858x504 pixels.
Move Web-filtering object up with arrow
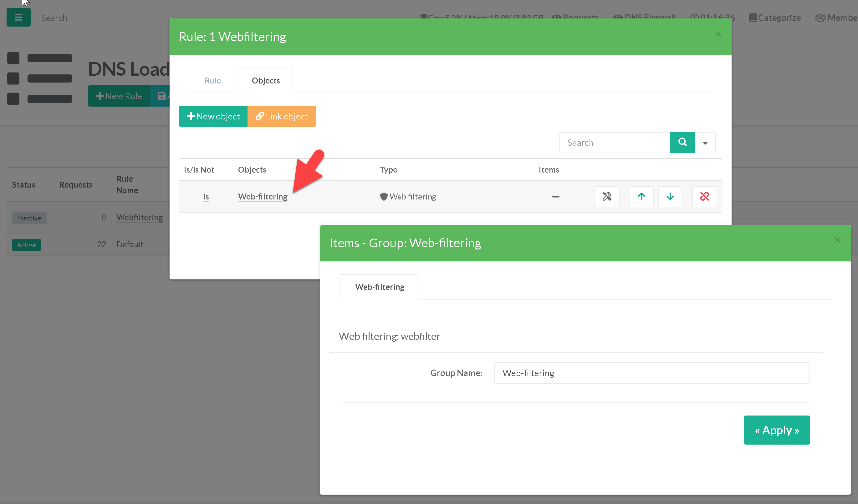point(641,197)
